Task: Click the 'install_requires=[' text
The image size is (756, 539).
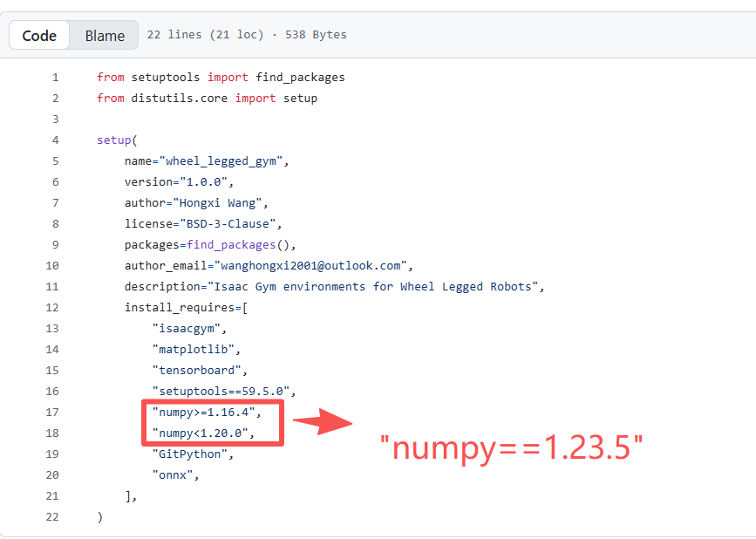Action: [186, 308]
